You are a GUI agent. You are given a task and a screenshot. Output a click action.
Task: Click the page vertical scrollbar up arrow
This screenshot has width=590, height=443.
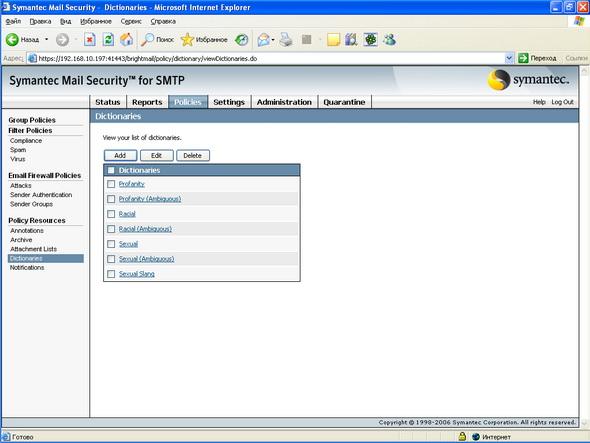coord(584,70)
